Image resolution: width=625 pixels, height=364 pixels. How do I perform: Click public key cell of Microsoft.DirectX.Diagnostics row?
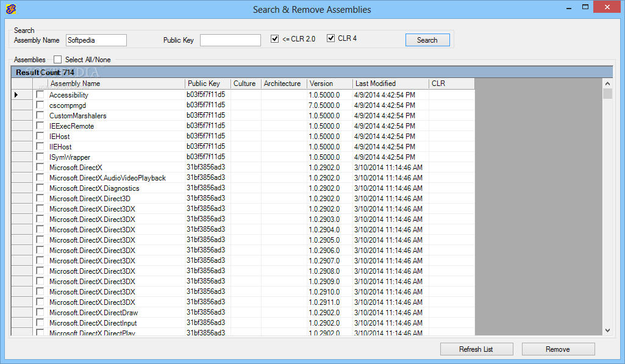point(208,188)
